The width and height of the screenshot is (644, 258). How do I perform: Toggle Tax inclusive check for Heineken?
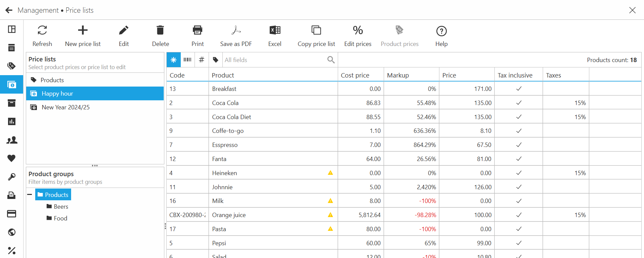click(x=519, y=173)
